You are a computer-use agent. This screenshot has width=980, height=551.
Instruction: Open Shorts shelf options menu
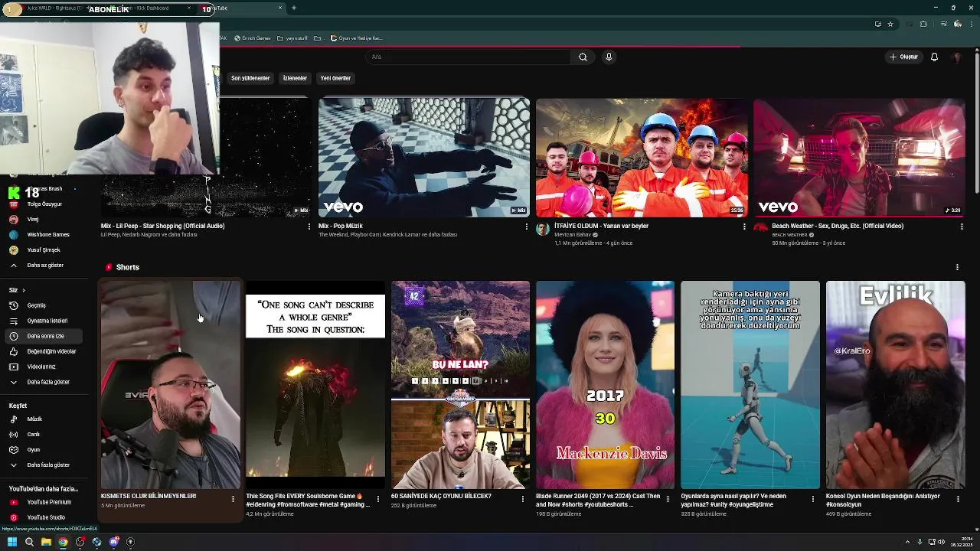coord(957,267)
